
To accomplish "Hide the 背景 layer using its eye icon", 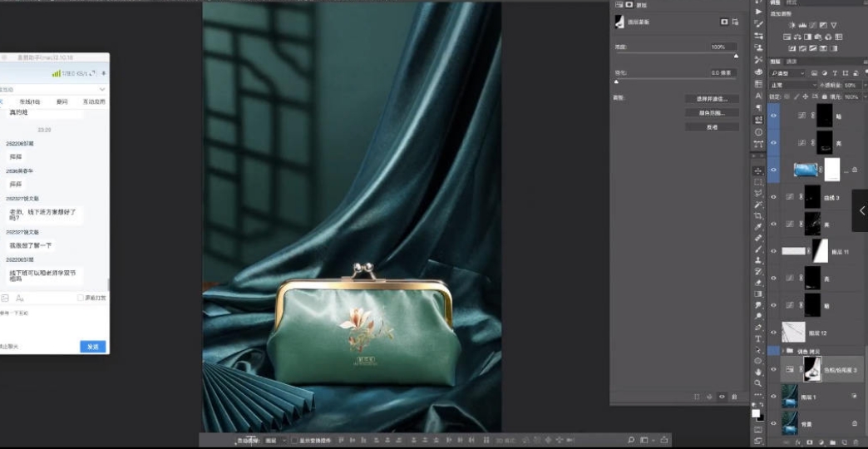I will [773, 423].
